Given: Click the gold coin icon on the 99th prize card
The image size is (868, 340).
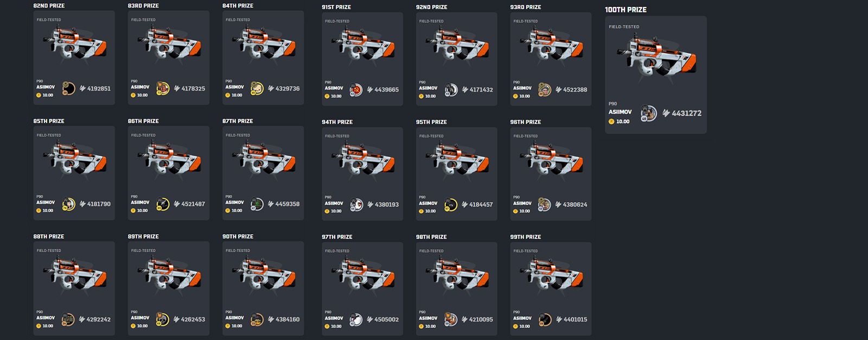Looking at the screenshot, I should coord(515,326).
